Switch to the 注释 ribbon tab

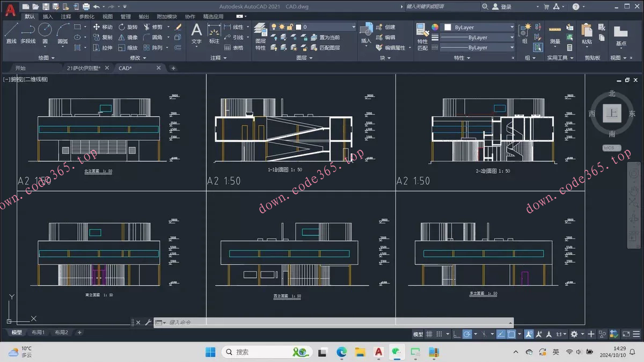pos(65,17)
